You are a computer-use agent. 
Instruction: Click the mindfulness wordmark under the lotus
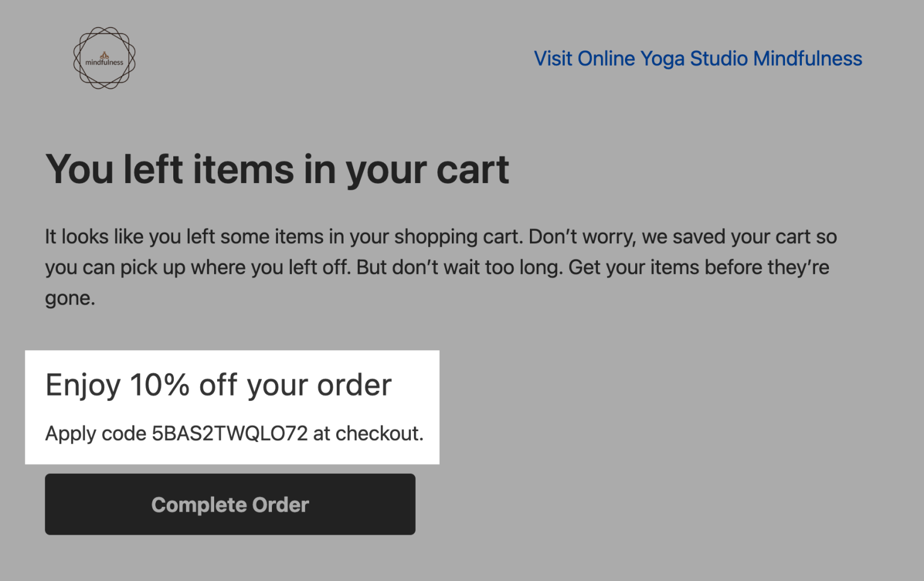pyautogui.click(x=105, y=61)
